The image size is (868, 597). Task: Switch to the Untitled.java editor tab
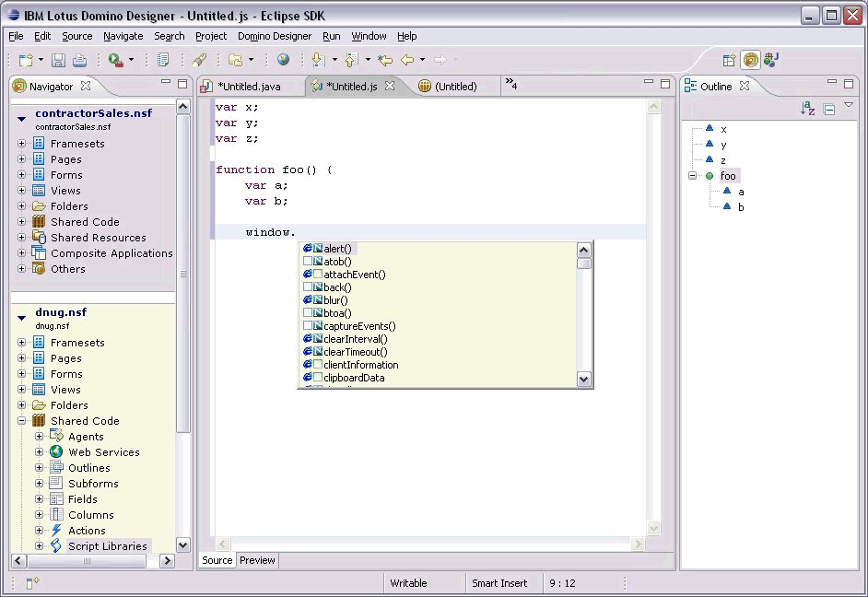click(249, 87)
